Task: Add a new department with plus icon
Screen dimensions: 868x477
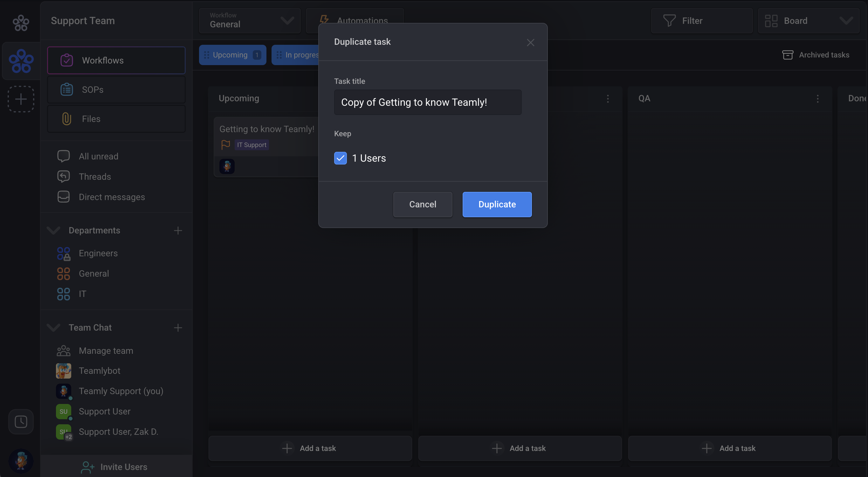Action: pos(178,231)
